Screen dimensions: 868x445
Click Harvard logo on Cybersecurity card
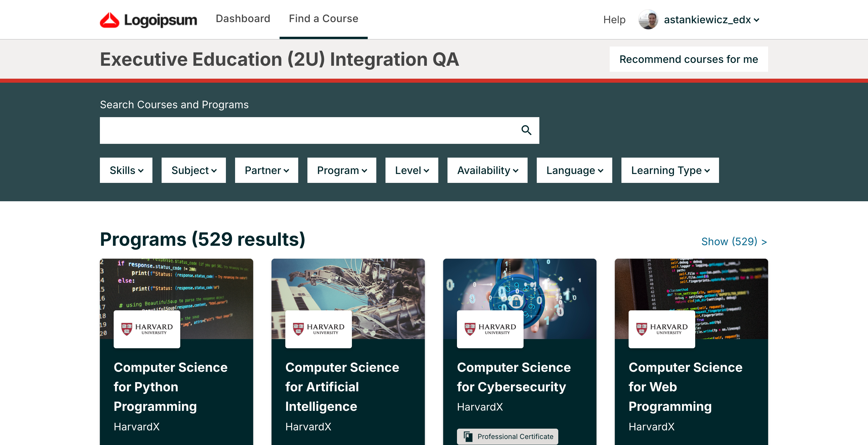pos(490,329)
